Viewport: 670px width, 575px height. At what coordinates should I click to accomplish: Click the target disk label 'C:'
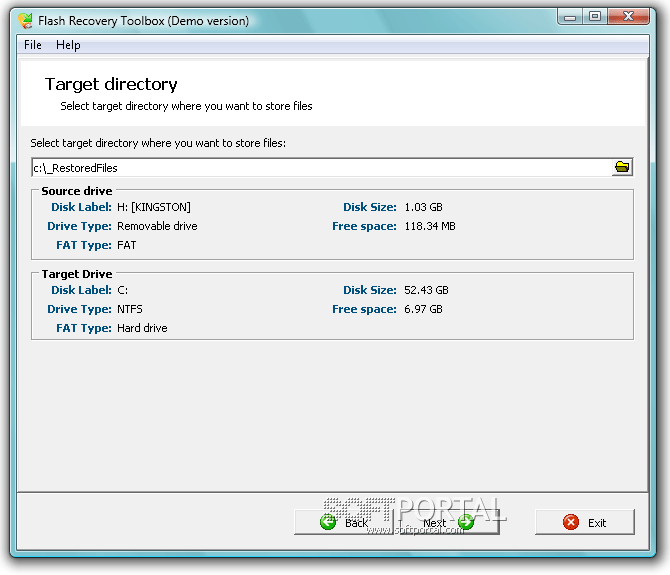[x=122, y=290]
